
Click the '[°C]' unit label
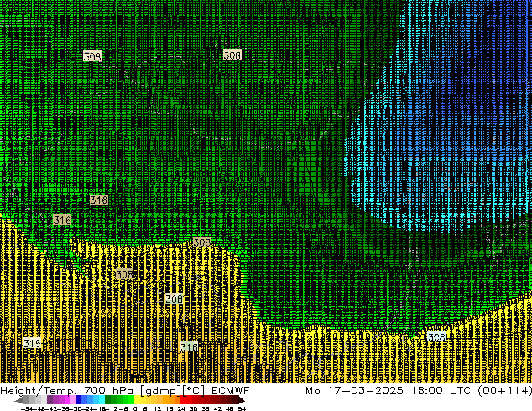click(x=193, y=391)
